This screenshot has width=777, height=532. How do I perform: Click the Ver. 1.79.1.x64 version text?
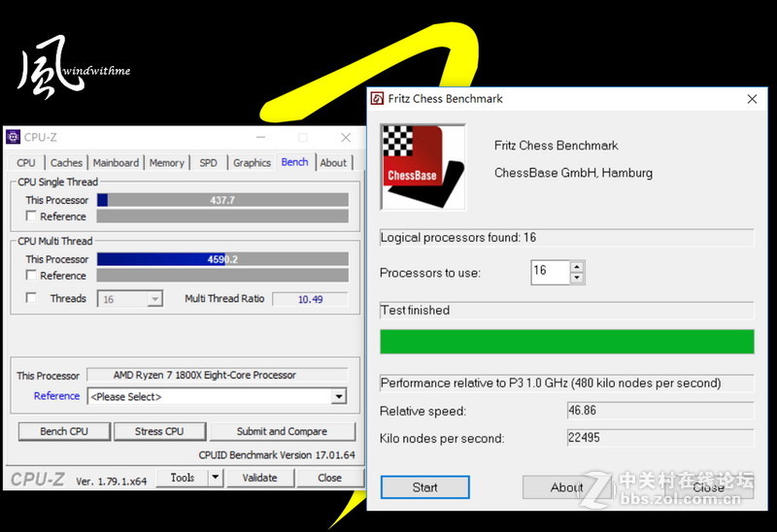(x=111, y=481)
